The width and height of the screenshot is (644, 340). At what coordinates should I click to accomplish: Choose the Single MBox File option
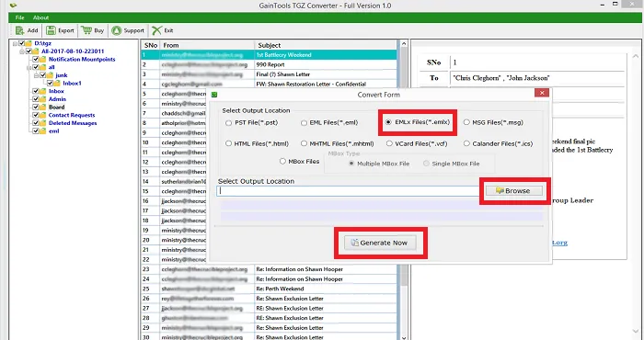[x=426, y=164]
